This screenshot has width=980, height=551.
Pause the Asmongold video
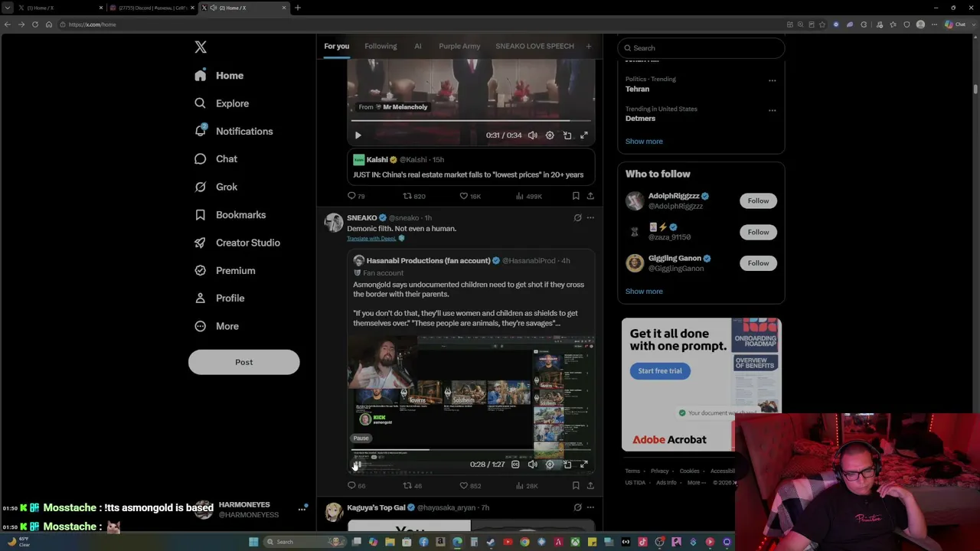(358, 465)
